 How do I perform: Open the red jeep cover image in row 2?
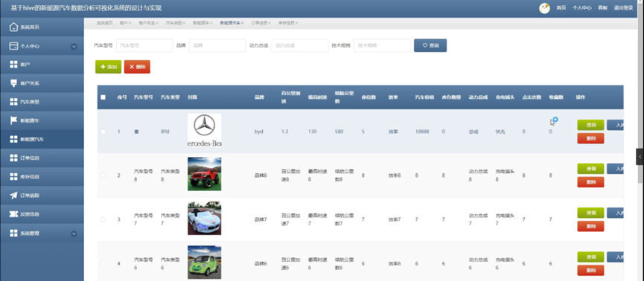coord(205,174)
